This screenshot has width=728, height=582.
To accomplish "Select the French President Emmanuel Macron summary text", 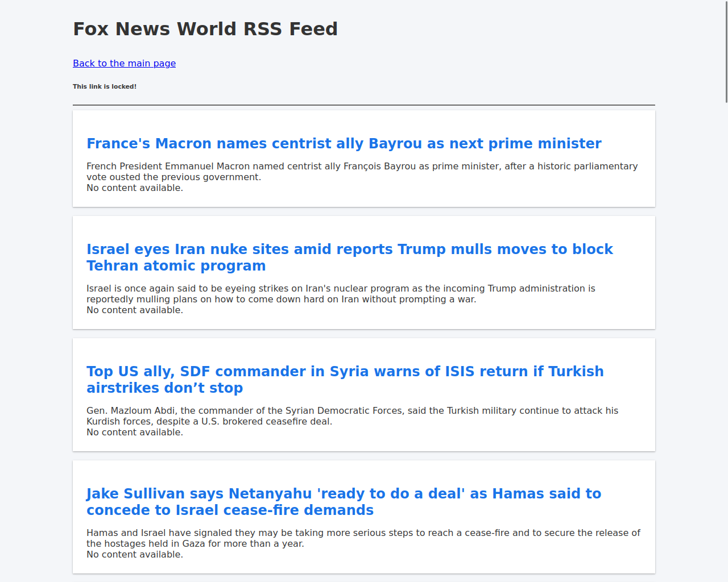I will [x=362, y=172].
